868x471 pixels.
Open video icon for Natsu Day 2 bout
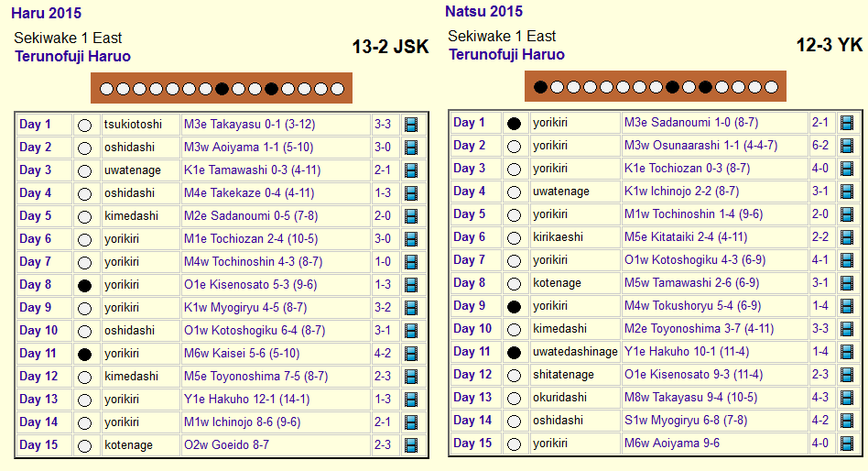(x=847, y=146)
